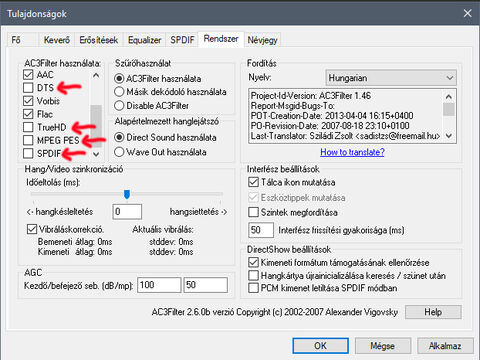
Task: Check the SPDIF list checkbox
Action: click(x=28, y=153)
